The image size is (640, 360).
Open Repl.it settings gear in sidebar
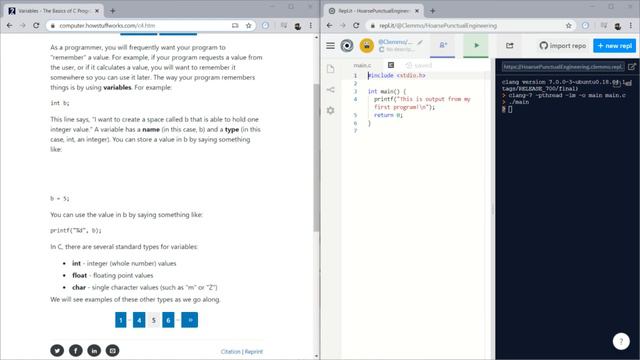[330, 110]
